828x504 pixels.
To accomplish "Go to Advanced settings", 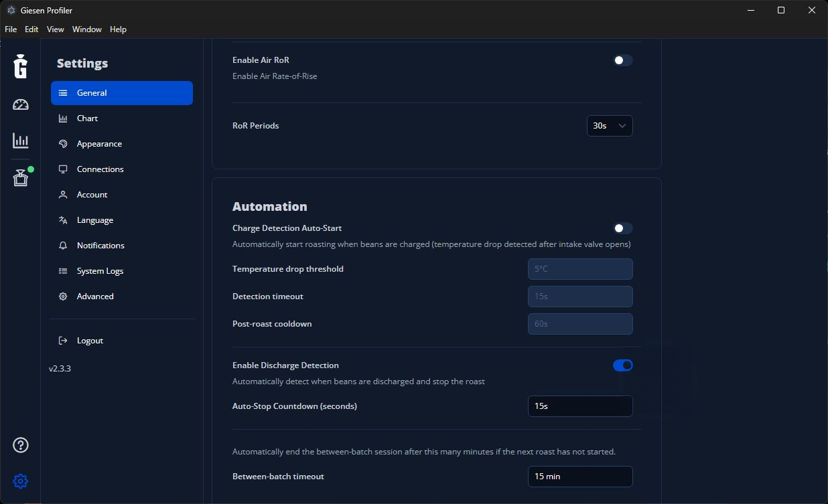I will [122, 297].
